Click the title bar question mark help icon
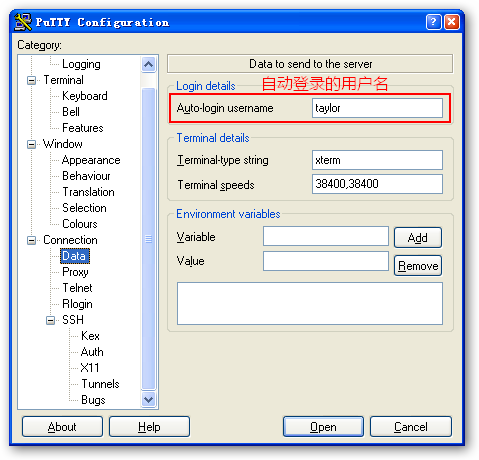This screenshot has height=460, width=479. tap(433, 22)
